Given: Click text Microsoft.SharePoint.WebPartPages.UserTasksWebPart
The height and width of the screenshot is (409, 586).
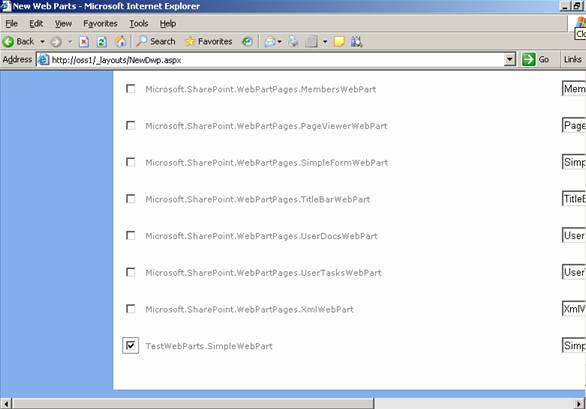Looking at the screenshot, I should 263,273.
